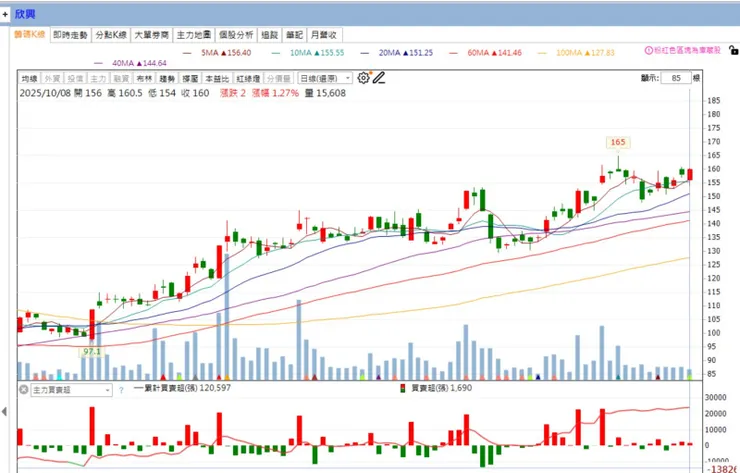This screenshot has height=473, width=740.
Task: Select the pencil drawing tool icon
Action: (x=379, y=78)
